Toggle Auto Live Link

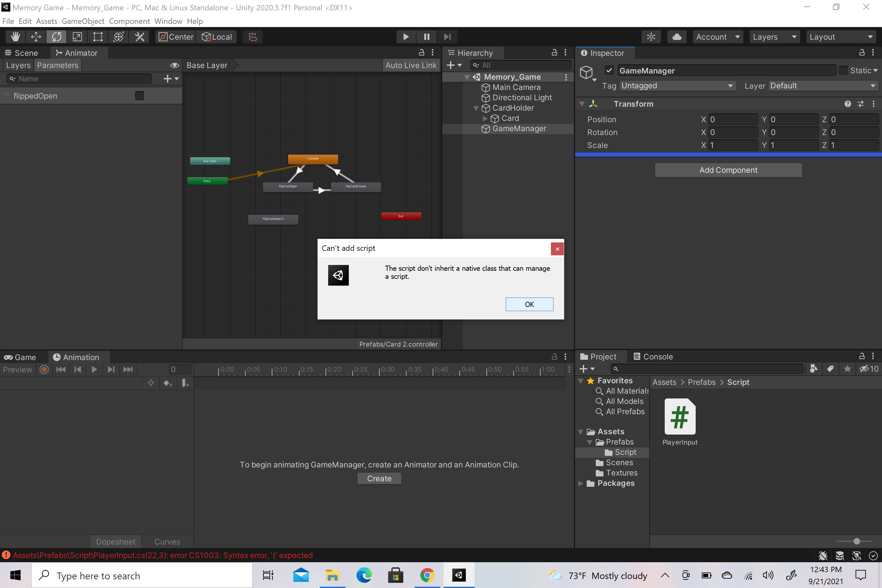point(411,65)
